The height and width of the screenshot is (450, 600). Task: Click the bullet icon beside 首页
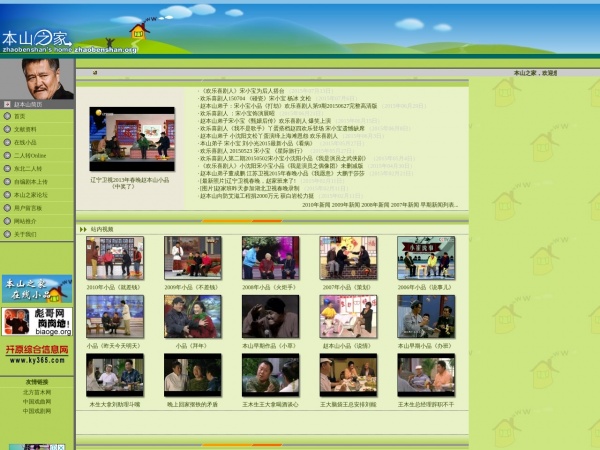tap(7, 116)
